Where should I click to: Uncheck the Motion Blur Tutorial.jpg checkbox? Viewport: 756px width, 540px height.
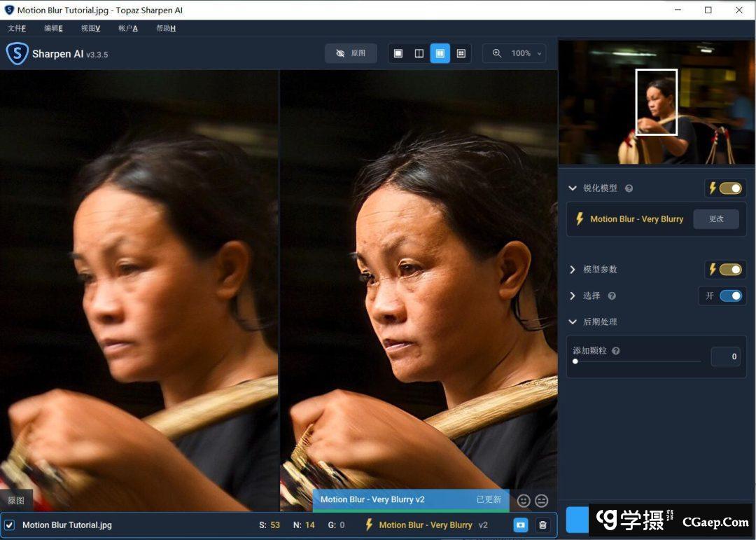[10, 525]
